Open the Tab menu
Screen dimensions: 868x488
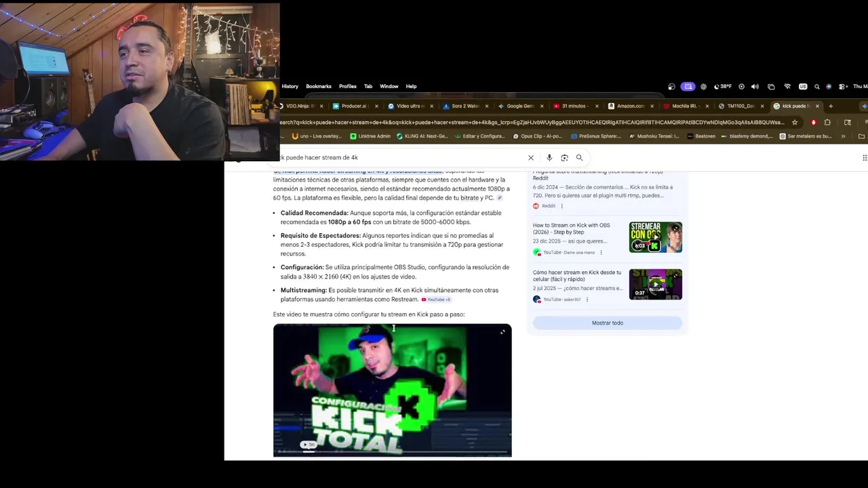pos(368,87)
